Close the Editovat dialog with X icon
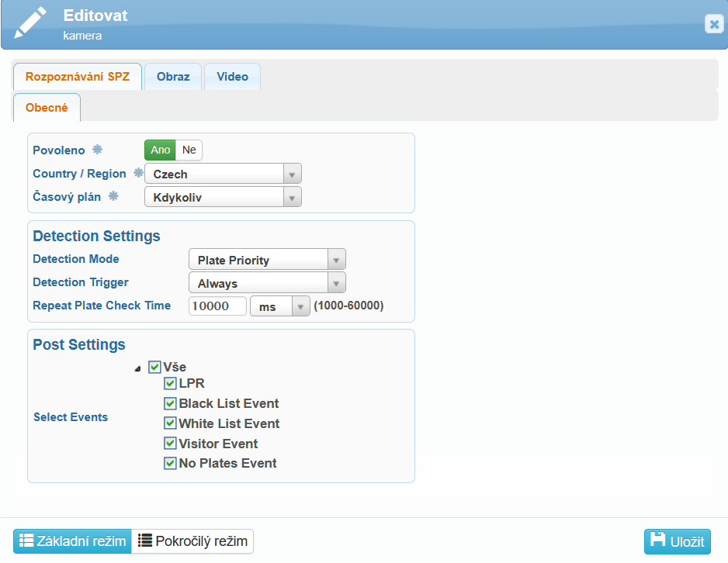728x563 pixels. click(x=713, y=24)
